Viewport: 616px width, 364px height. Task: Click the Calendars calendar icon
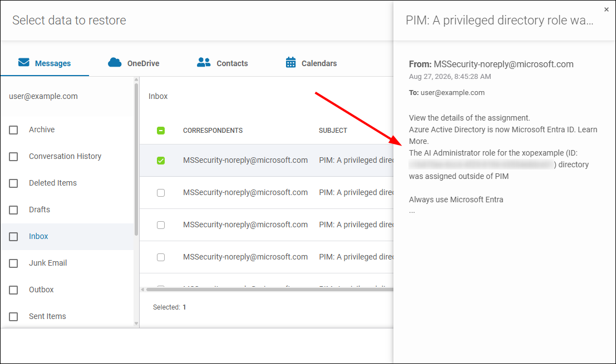click(x=290, y=62)
